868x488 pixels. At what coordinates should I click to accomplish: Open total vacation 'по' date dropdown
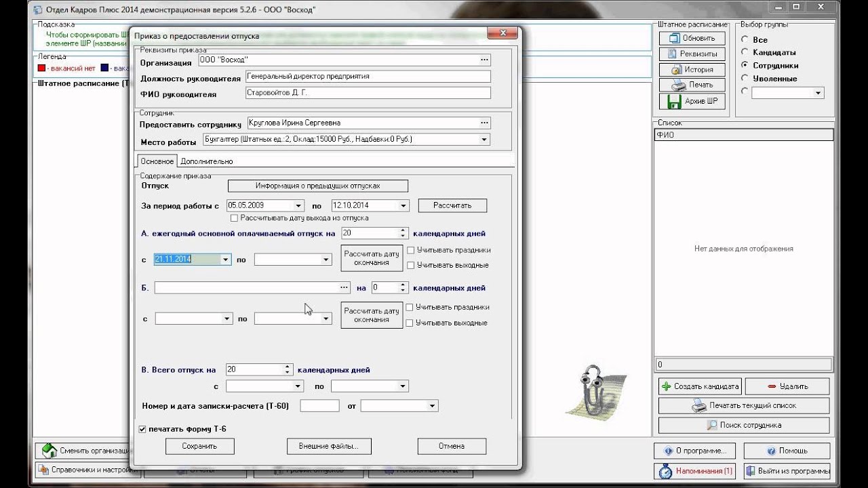click(x=403, y=386)
